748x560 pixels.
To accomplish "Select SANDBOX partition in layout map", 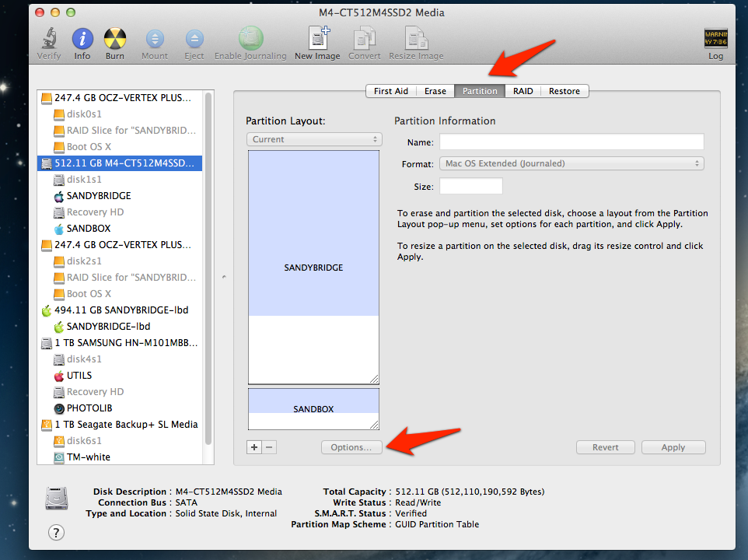I will tap(313, 409).
